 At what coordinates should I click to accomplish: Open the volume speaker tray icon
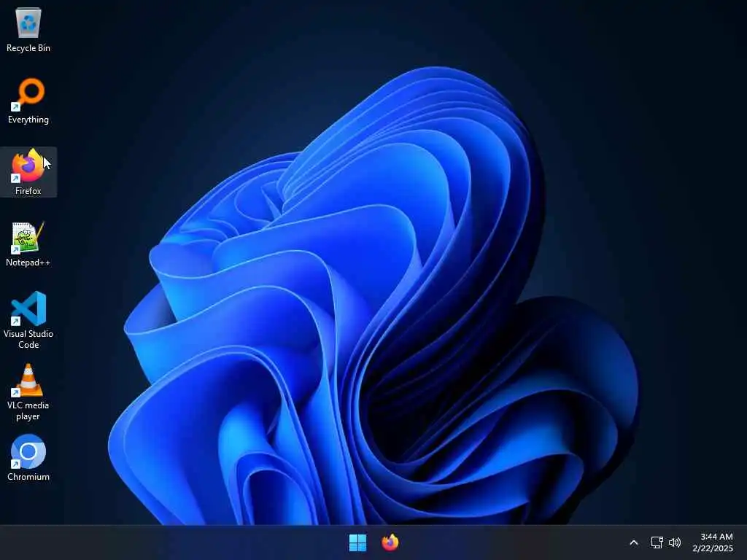[675, 542]
